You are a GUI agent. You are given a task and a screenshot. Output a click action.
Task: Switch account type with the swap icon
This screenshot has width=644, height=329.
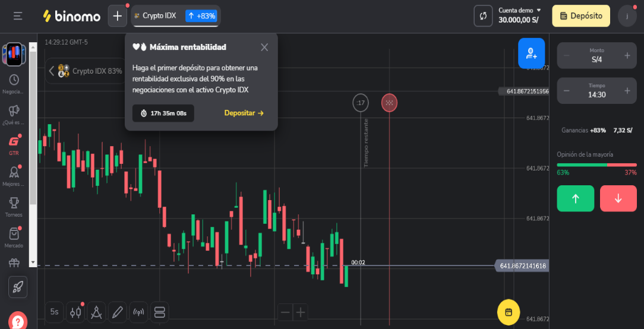click(x=483, y=16)
